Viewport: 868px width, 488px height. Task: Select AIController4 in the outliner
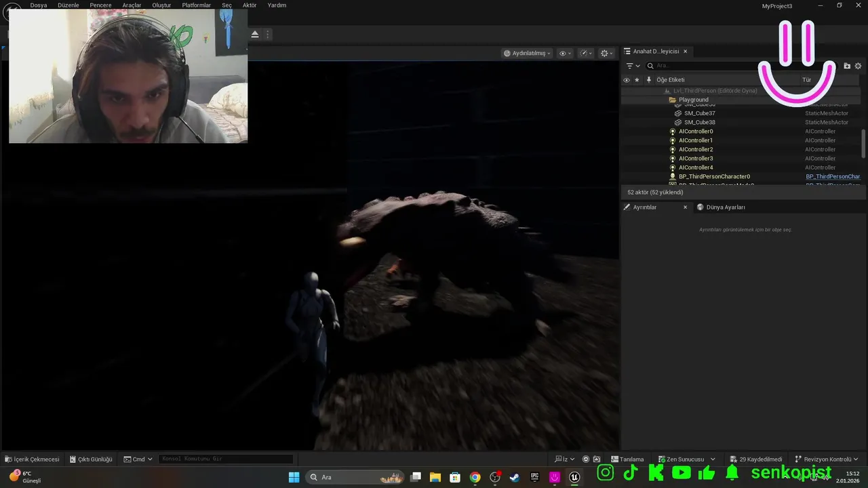coord(696,167)
